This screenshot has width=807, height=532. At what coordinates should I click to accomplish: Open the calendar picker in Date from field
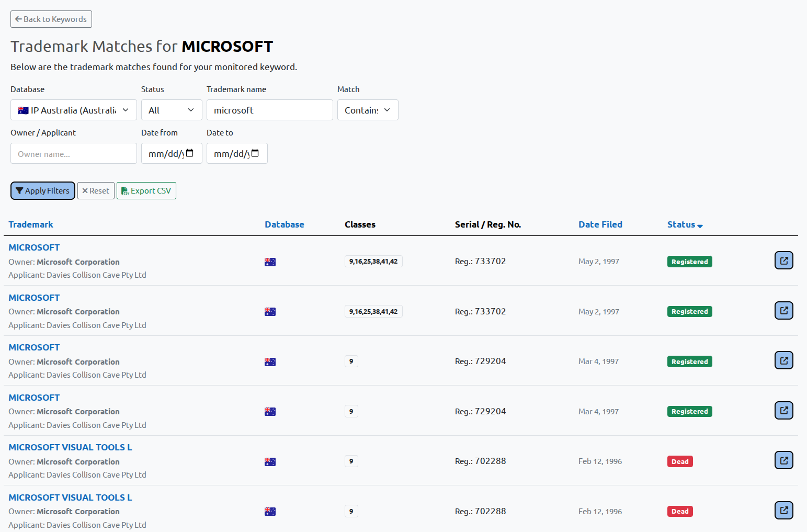pyautogui.click(x=189, y=153)
